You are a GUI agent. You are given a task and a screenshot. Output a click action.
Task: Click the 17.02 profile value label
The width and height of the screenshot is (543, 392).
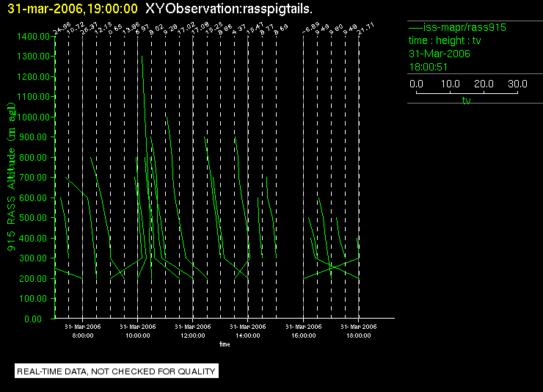pyautogui.click(x=186, y=29)
